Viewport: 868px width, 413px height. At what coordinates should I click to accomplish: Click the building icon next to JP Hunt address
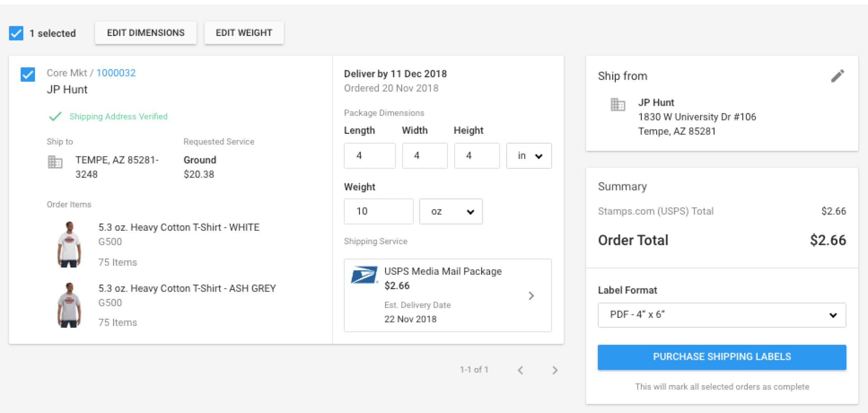click(x=618, y=105)
